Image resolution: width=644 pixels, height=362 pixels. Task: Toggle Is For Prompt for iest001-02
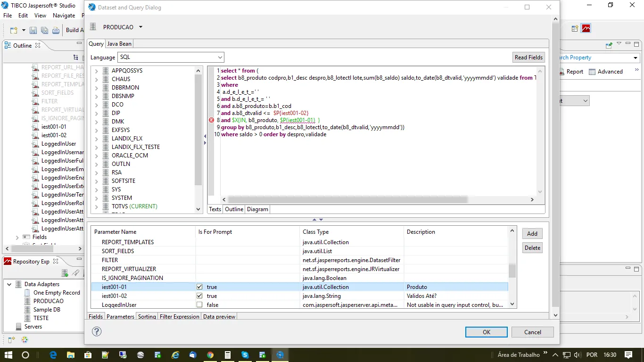[x=199, y=296]
